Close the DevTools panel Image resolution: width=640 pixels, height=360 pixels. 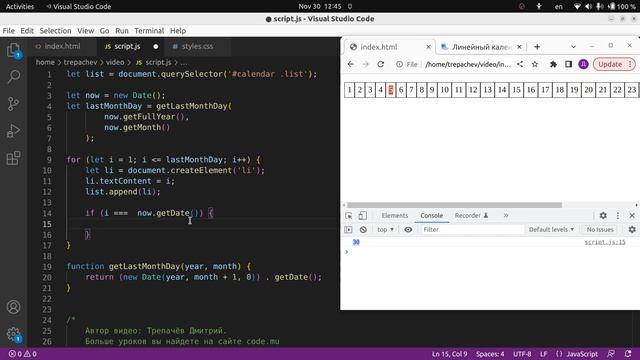click(632, 216)
